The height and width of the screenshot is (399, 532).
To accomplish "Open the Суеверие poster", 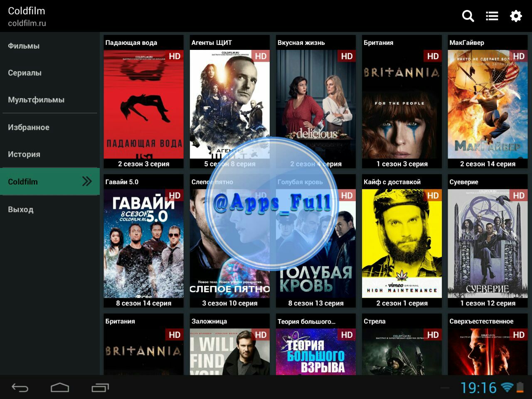I will coord(488,244).
